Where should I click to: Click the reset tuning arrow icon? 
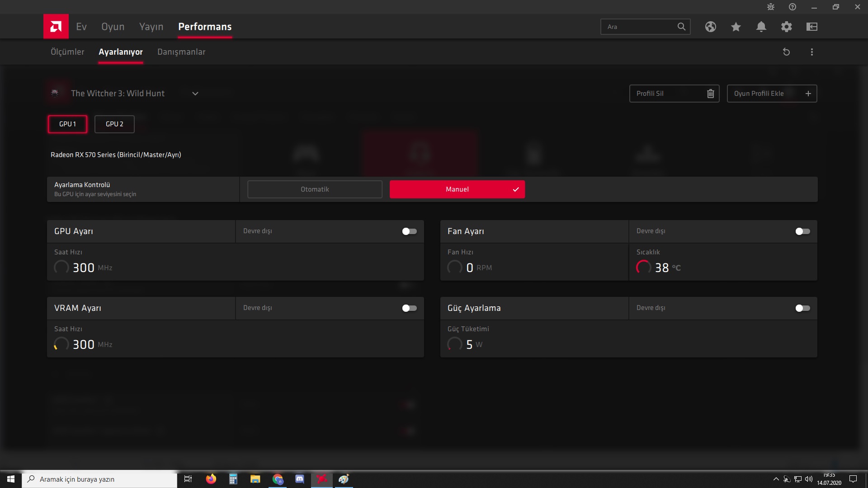(786, 52)
